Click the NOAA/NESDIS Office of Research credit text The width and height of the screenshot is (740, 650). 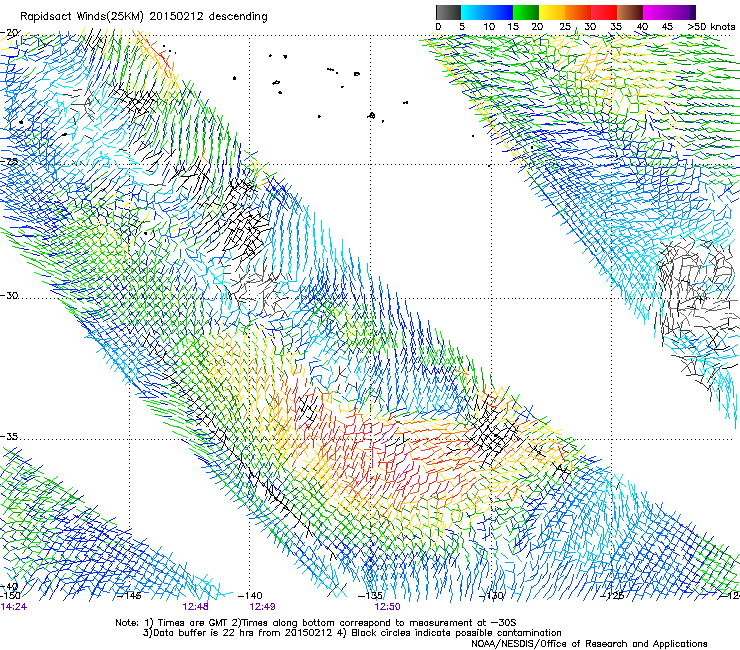point(589,644)
